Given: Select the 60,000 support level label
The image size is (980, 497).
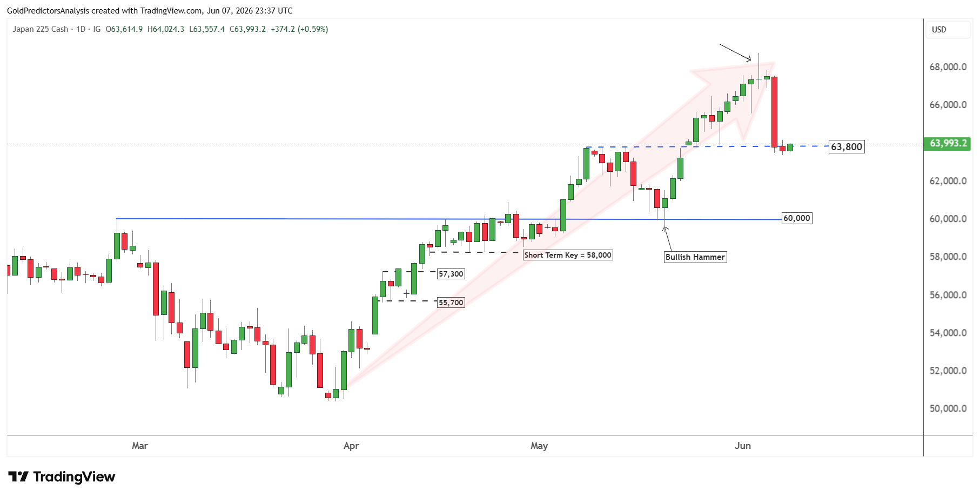Looking at the screenshot, I should [x=797, y=218].
